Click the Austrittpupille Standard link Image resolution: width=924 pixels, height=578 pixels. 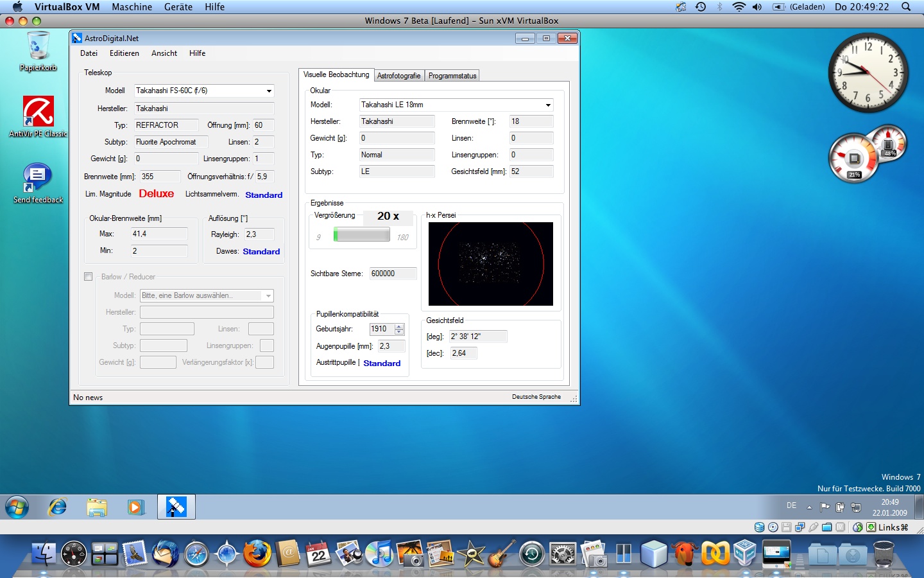pos(382,363)
